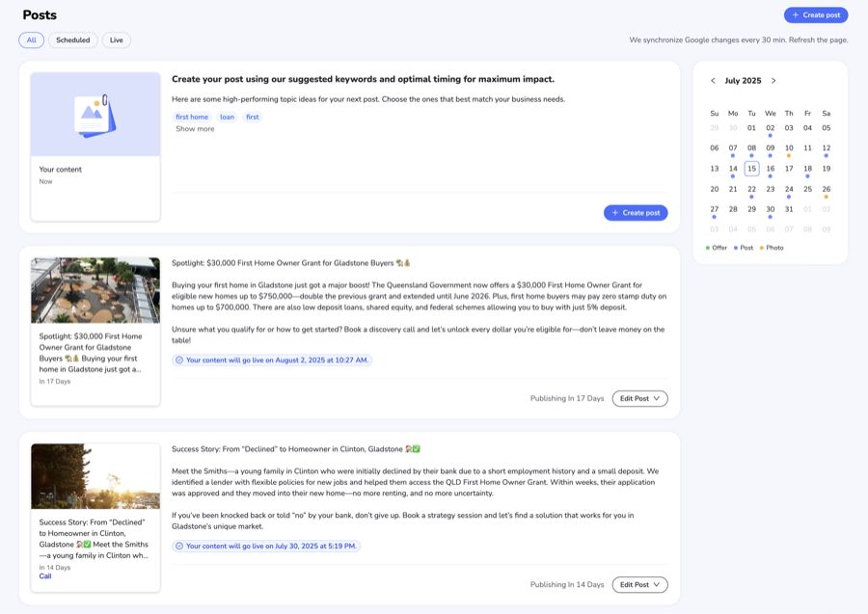Screen dimensions: 868x614
Task: Select the 'first home' keyword chip
Action: tap(192, 117)
